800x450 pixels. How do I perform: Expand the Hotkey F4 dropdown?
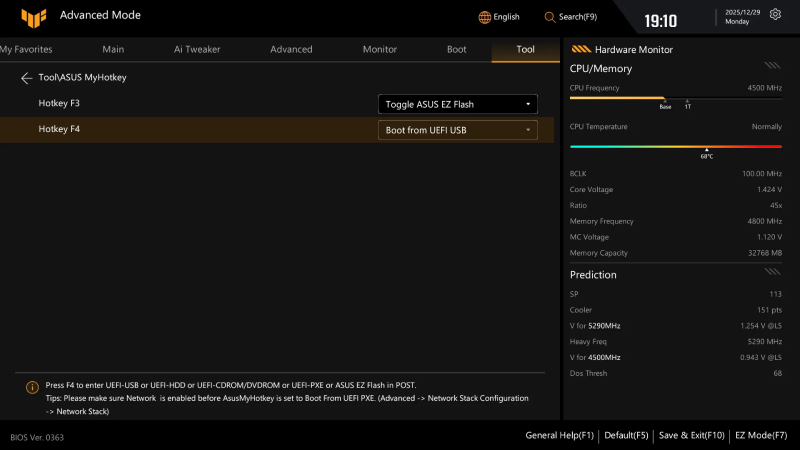[x=457, y=130]
